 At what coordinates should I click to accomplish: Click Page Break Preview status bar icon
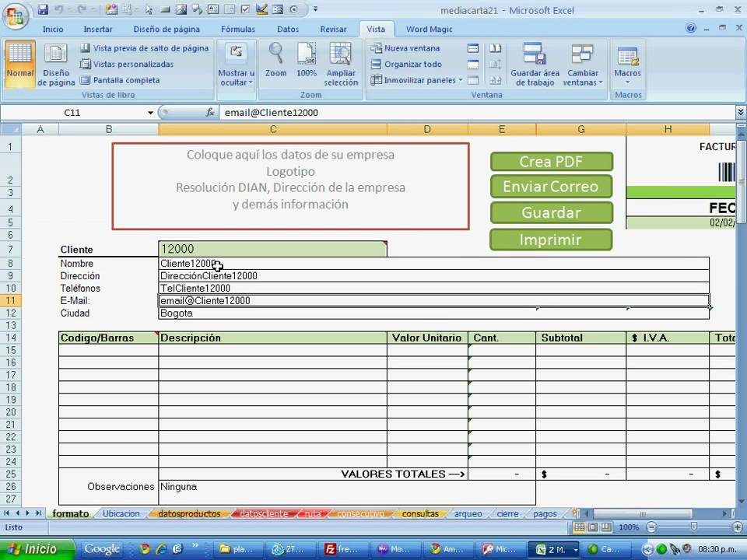(x=606, y=527)
